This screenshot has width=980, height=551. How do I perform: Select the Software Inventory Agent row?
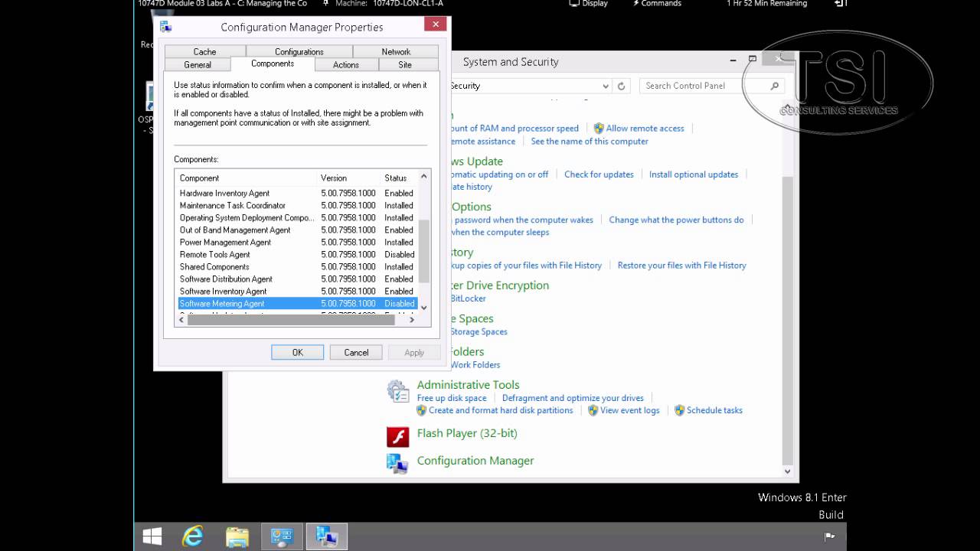(x=297, y=291)
